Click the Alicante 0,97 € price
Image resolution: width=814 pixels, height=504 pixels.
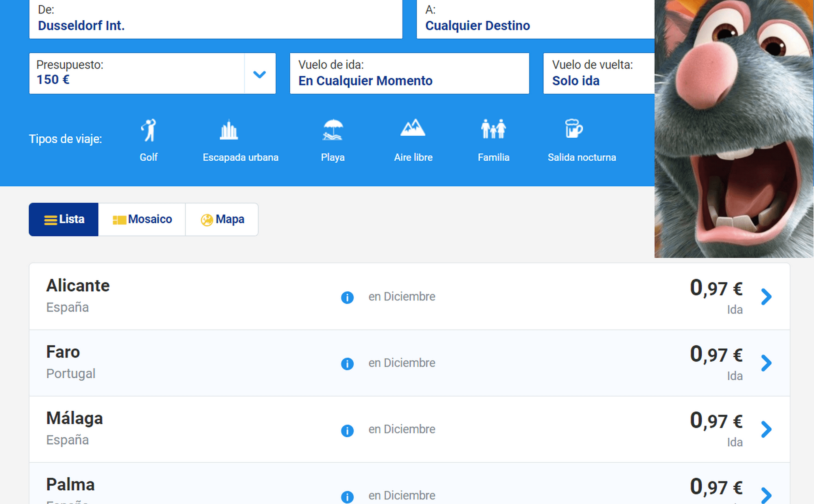point(716,288)
